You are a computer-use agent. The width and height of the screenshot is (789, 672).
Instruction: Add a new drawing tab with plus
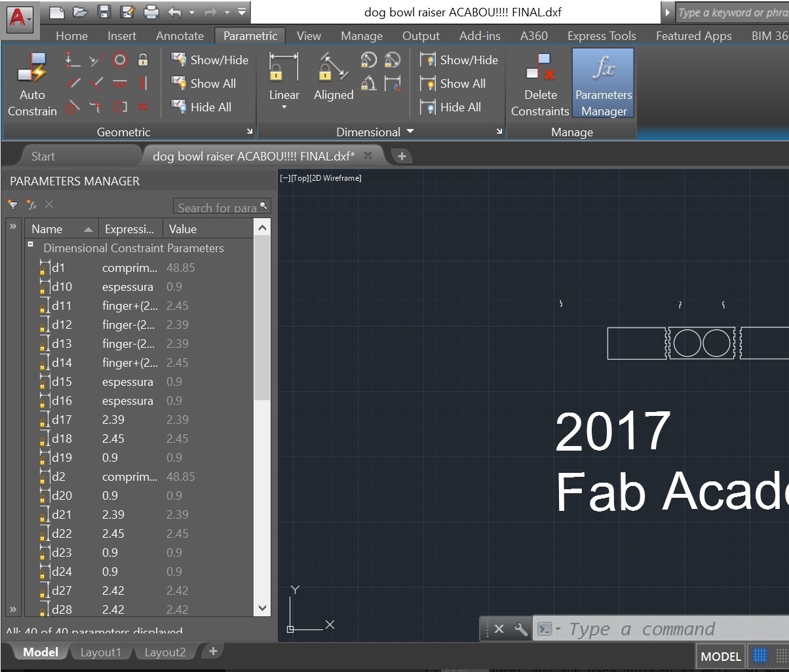(x=402, y=156)
